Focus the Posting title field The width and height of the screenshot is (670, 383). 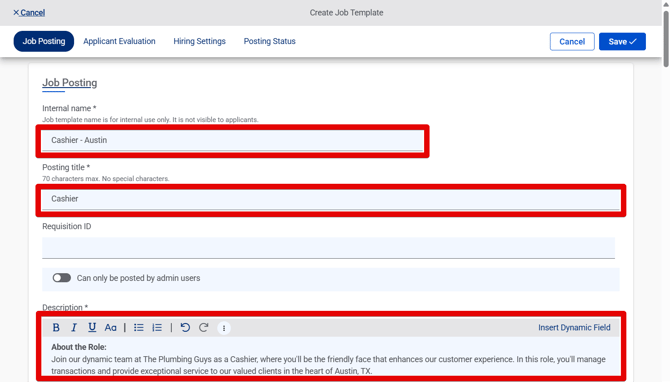click(x=330, y=199)
